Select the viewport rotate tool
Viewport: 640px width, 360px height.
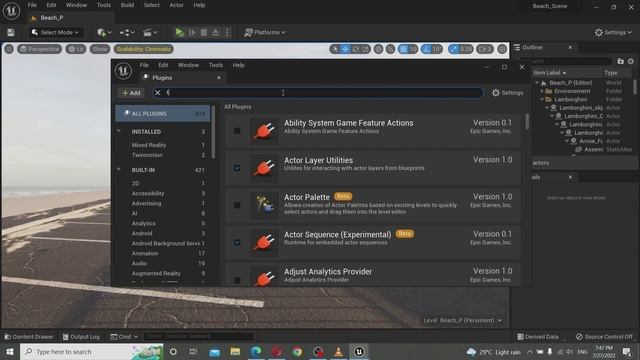tap(356, 49)
